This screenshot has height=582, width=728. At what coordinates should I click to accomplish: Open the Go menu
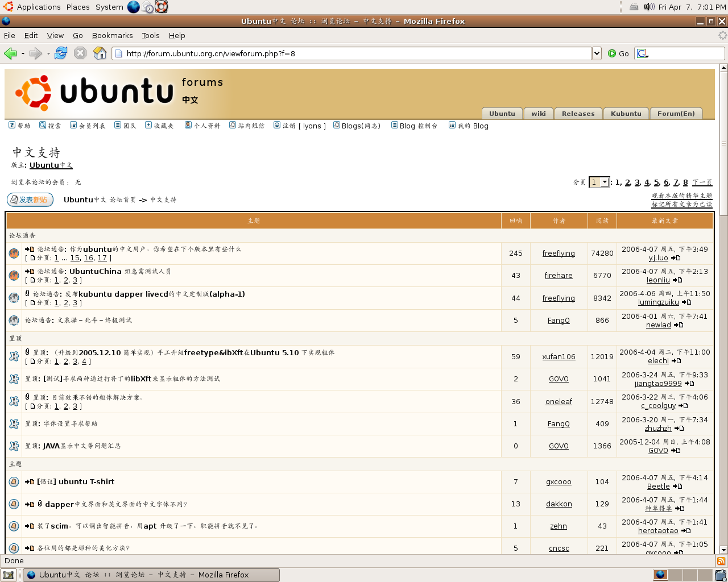click(78, 35)
